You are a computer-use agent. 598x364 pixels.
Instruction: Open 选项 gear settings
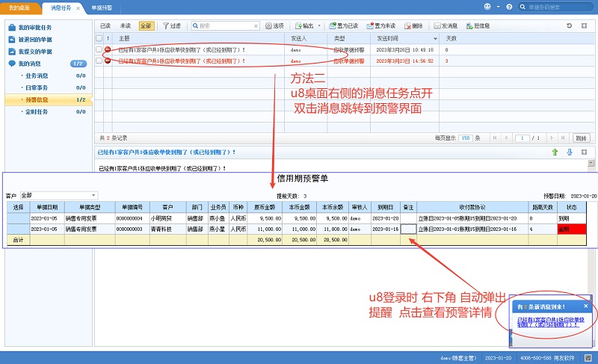point(268,26)
